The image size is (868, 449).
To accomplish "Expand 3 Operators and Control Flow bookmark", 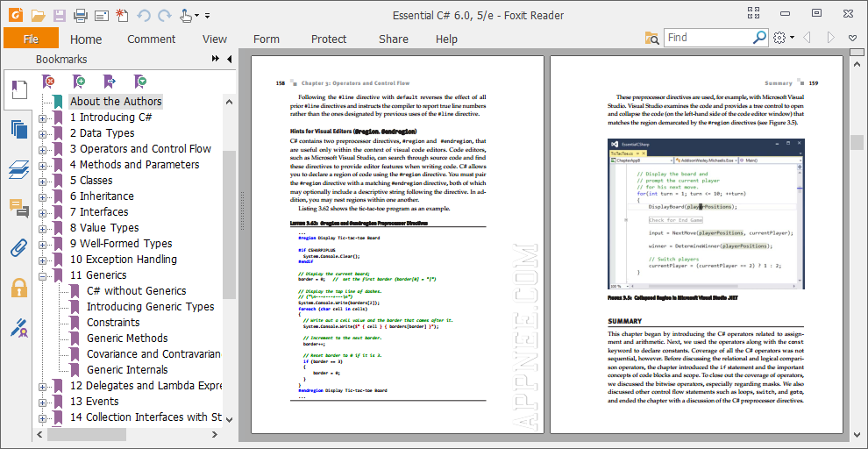I will pos(42,149).
